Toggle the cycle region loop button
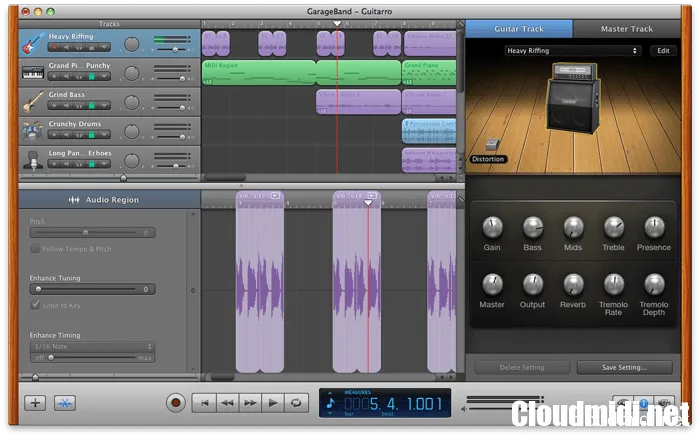 296,403
